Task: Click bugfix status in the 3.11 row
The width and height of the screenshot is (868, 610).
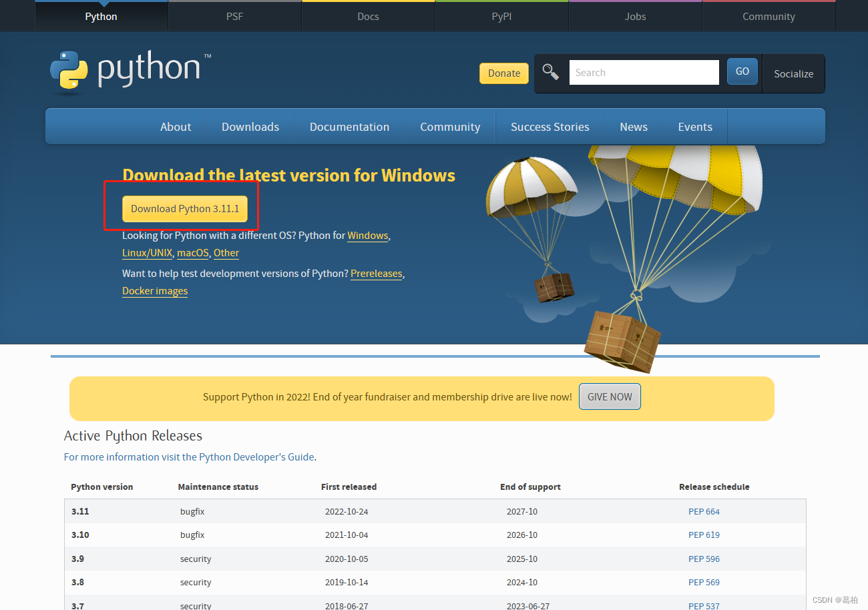Action: (x=192, y=512)
